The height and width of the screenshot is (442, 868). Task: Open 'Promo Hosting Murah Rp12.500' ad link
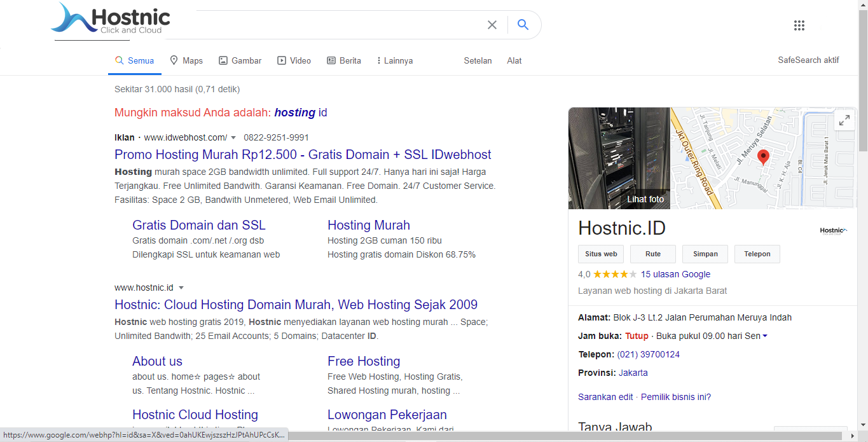pyautogui.click(x=303, y=155)
